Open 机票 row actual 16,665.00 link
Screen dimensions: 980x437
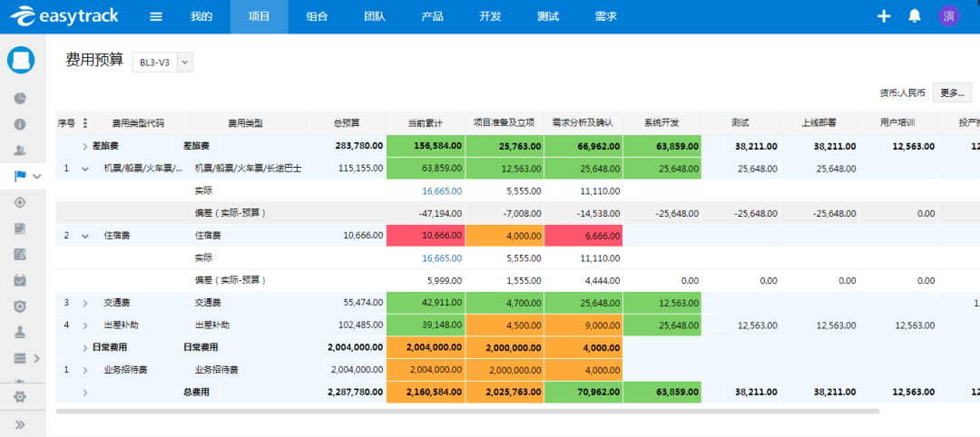coord(442,191)
